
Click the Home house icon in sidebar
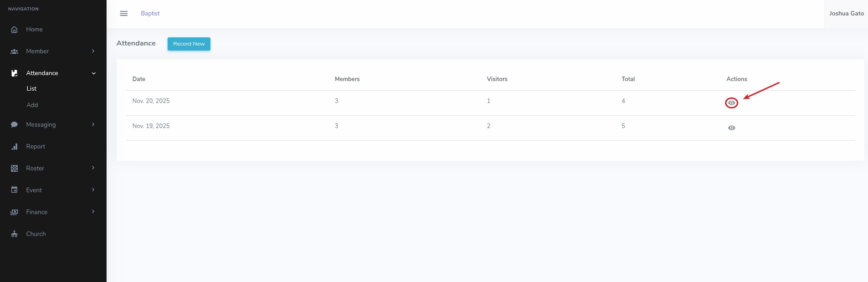14,30
